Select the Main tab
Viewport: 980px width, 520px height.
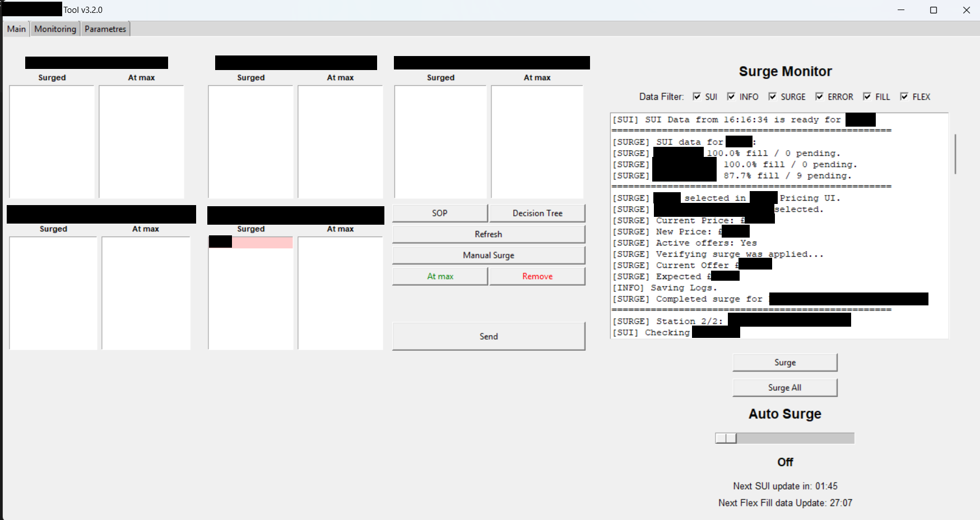coord(16,29)
